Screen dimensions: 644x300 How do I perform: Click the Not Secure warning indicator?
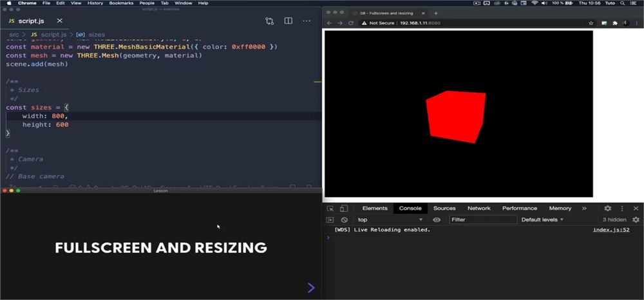click(x=378, y=23)
